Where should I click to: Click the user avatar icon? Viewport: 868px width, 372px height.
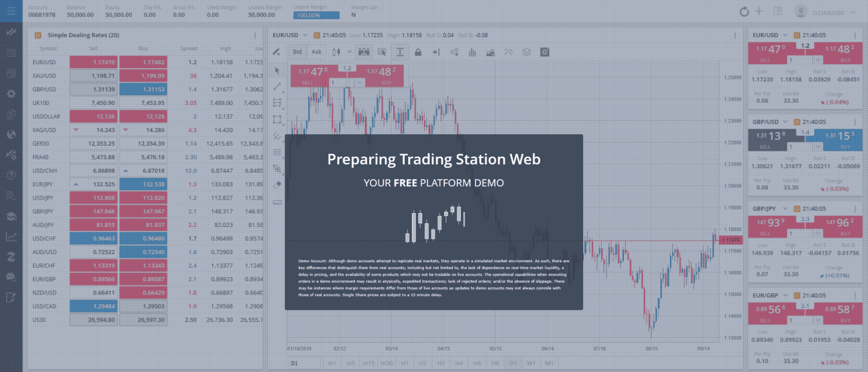[801, 12]
